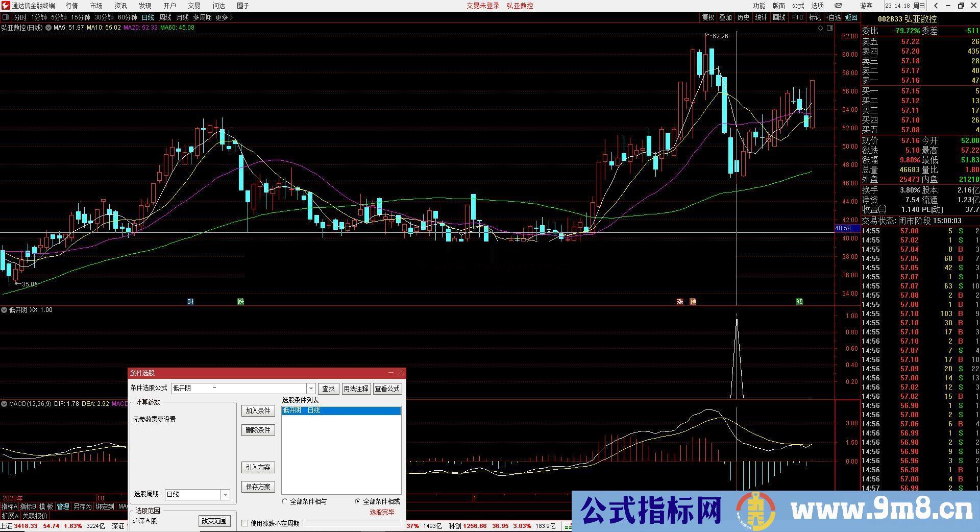
Task: Select the 全部条件相与 radio button
Action: coord(285,501)
